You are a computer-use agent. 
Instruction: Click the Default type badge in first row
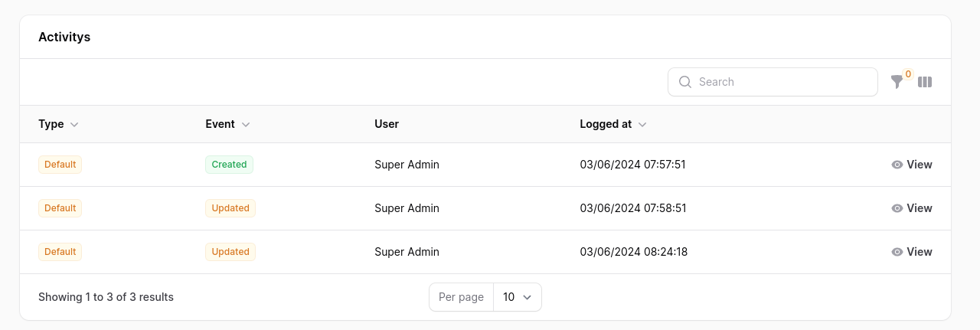[x=60, y=165]
